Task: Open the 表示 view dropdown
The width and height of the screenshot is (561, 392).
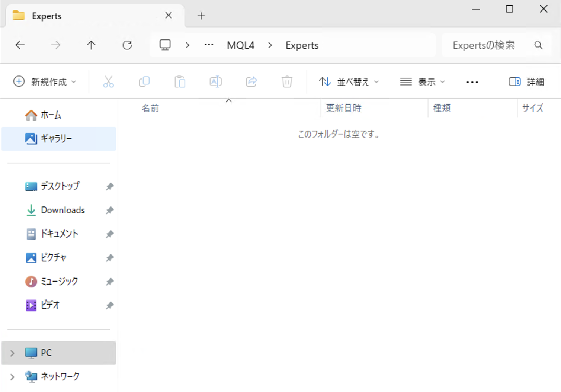Action: pyautogui.click(x=422, y=82)
